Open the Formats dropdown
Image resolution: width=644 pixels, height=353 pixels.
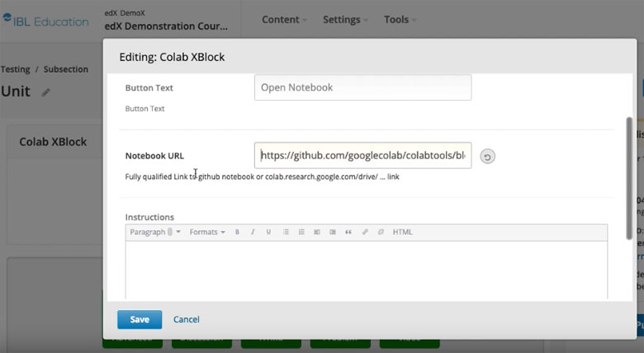point(206,233)
